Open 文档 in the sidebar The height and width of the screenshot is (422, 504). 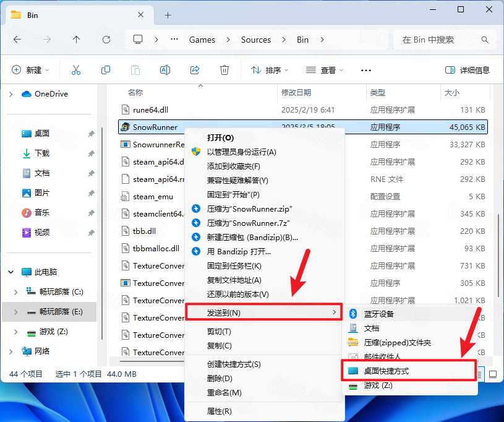(x=42, y=173)
